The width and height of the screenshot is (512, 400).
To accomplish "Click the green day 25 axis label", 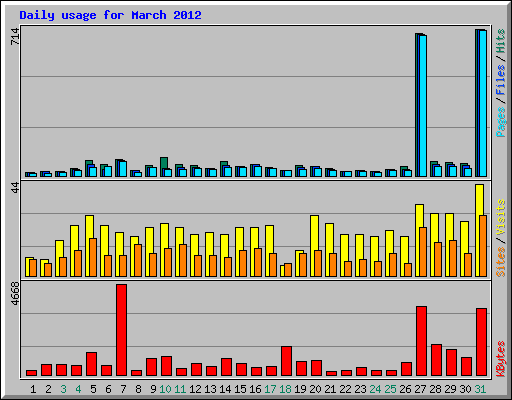I will coord(390,389).
